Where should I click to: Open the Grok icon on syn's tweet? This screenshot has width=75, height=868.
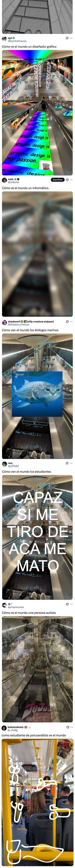pyautogui.click(x=67, y=38)
